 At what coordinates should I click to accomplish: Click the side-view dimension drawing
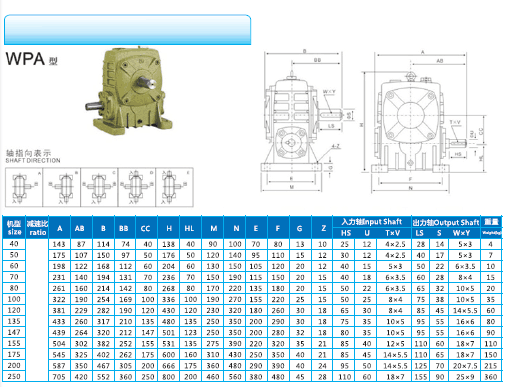306,121
